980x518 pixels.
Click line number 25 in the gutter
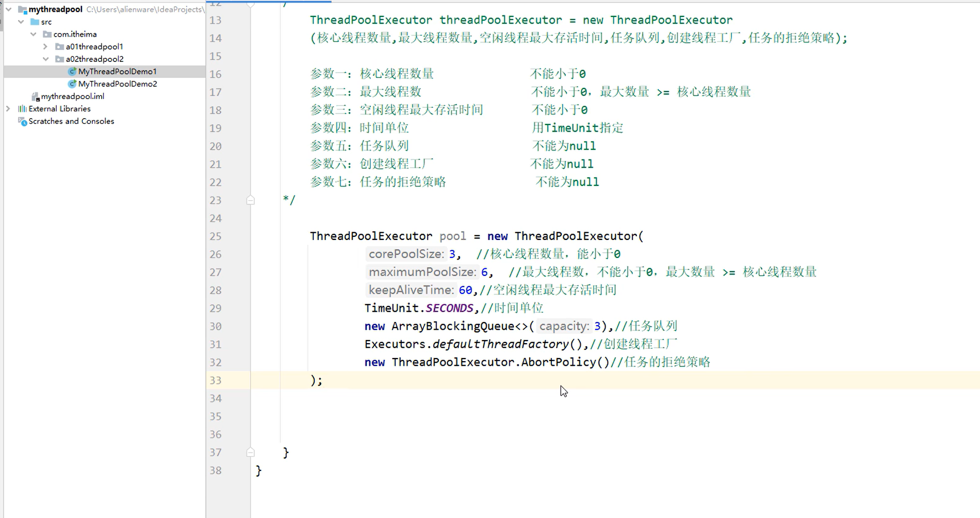click(x=216, y=236)
